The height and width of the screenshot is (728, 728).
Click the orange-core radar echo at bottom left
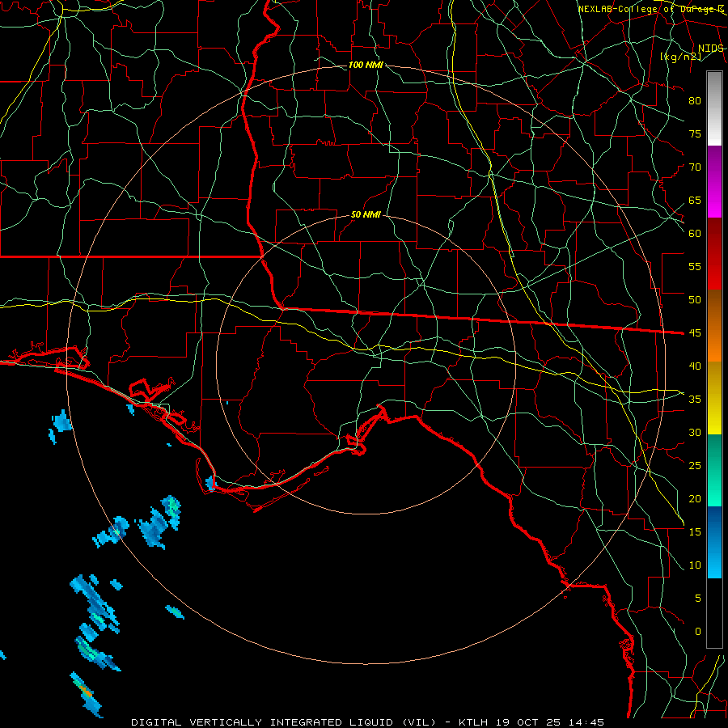(86, 692)
